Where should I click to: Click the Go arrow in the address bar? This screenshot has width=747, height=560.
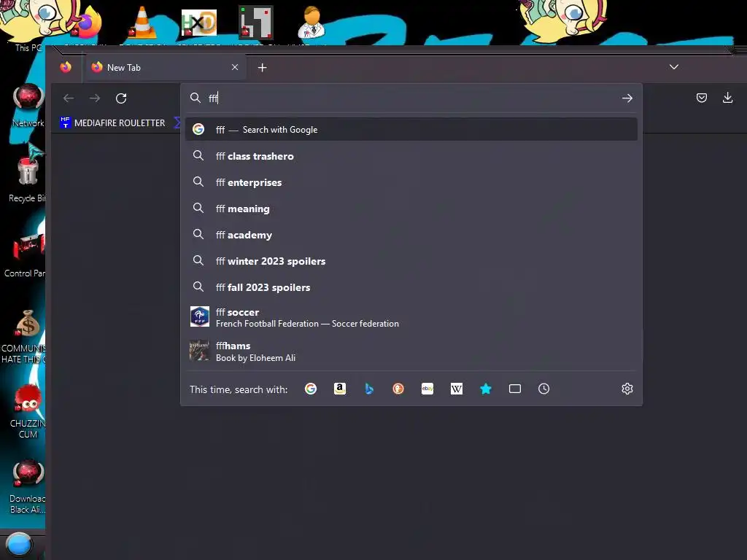click(x=627, y=98)
